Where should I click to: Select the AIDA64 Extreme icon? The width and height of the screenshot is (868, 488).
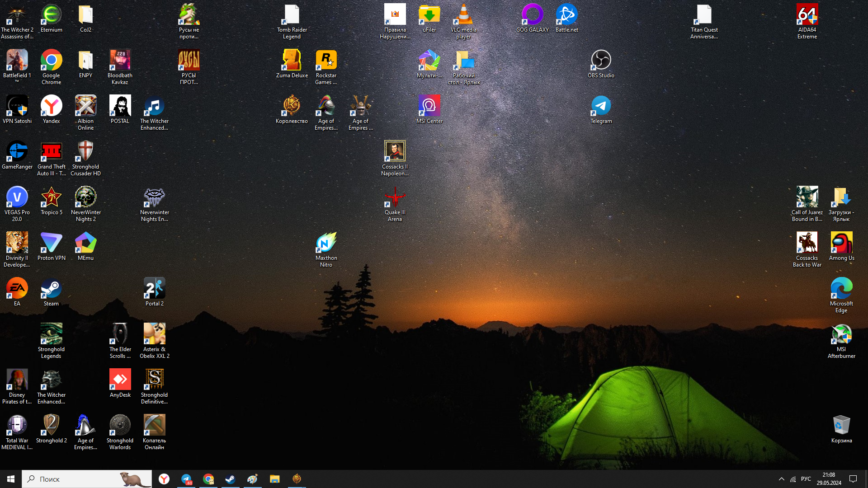[x=807, y=14]
